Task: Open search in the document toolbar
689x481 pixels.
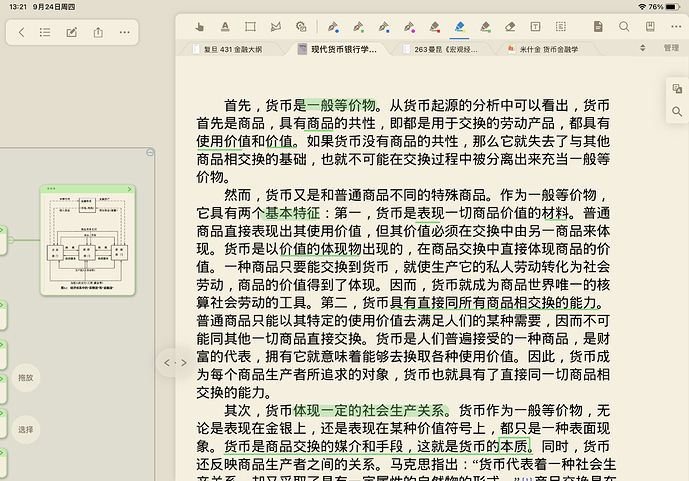Action: (624, 26)
